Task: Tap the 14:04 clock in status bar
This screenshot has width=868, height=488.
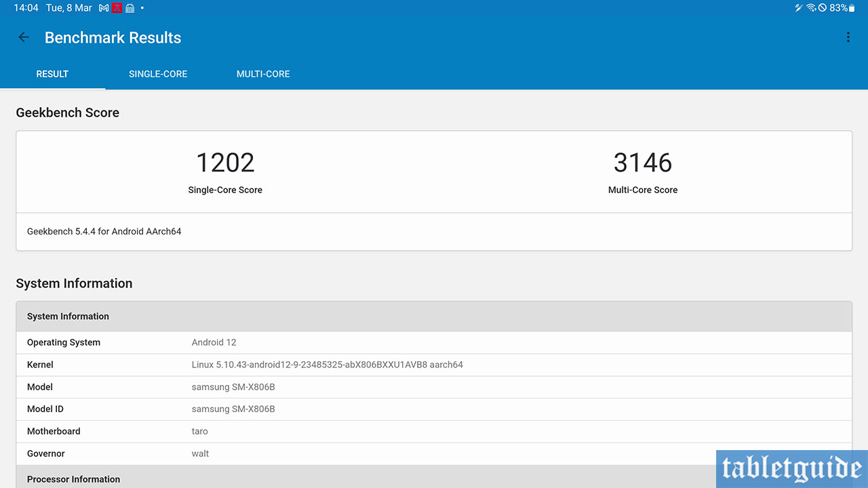Action: pos(26,8)
